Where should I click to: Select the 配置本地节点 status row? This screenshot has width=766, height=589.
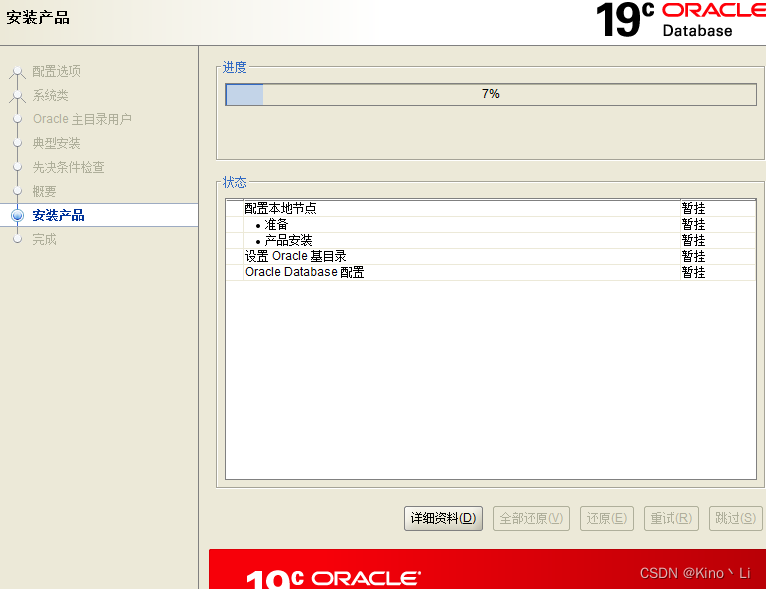coord(490,209)
